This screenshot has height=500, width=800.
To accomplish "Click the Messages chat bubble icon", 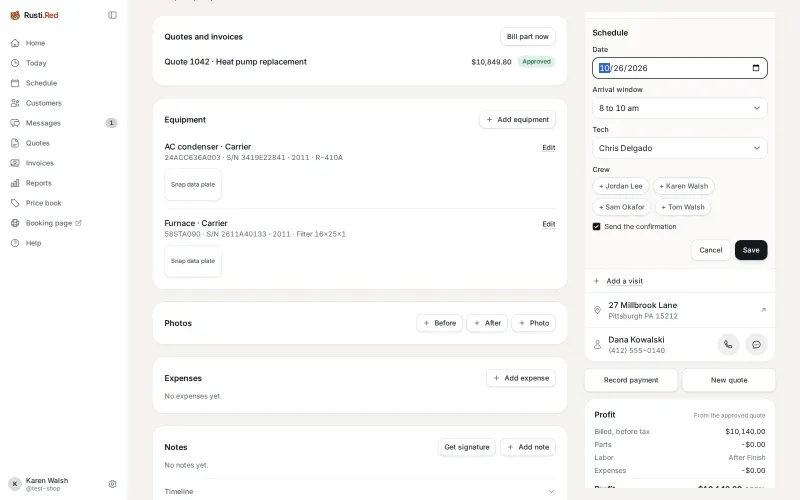I will pyautogui.click(x=15, y=123).
